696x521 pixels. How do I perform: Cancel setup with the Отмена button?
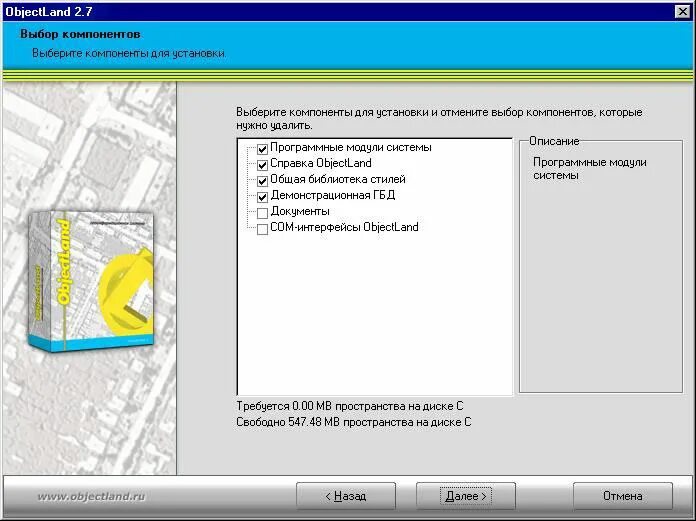[623, 496]
